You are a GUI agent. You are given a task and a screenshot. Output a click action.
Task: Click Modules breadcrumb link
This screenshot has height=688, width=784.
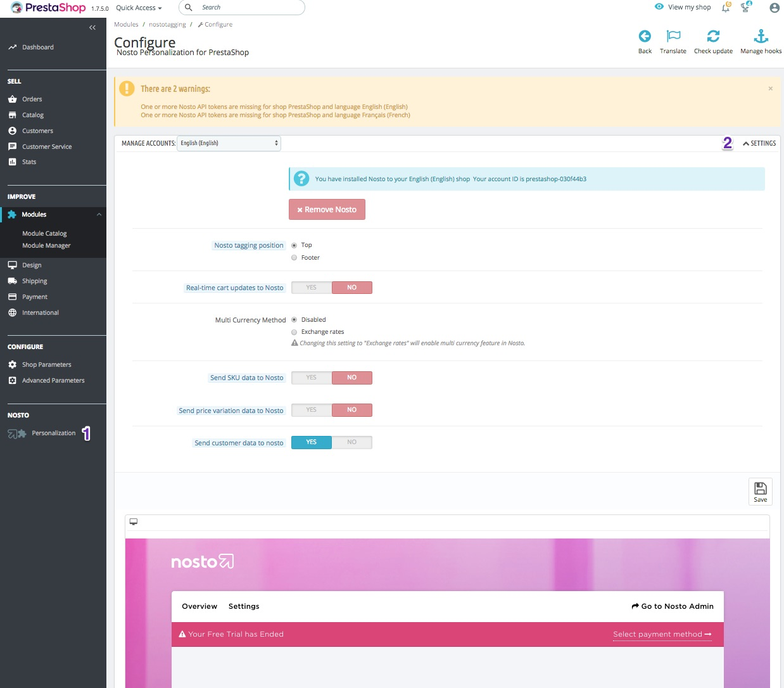click(x=126, y=25)
